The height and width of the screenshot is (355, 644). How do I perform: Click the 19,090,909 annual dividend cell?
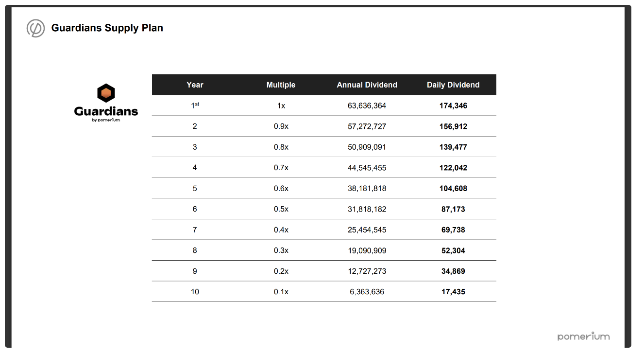pos(367,250)
